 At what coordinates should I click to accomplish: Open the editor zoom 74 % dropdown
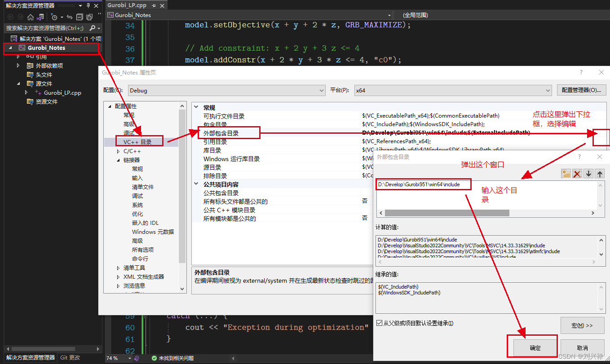(x=130, y=358)
